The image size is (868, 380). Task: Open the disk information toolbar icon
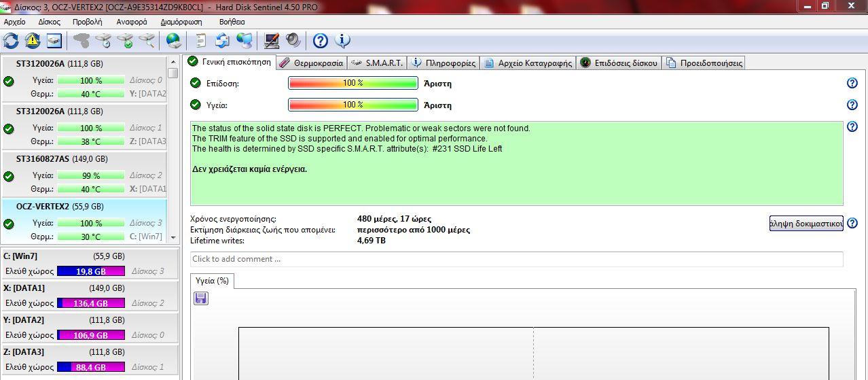click(x=54, y=41)
